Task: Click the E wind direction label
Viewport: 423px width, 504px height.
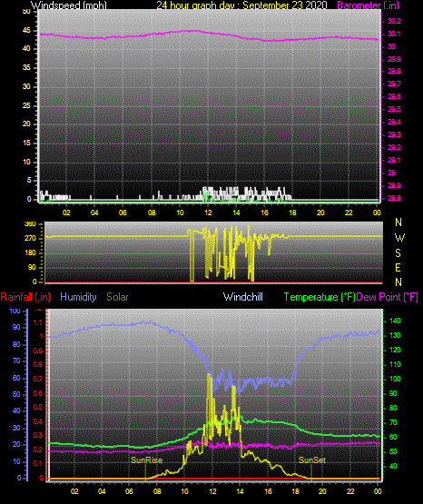Action: pos(398,267)
